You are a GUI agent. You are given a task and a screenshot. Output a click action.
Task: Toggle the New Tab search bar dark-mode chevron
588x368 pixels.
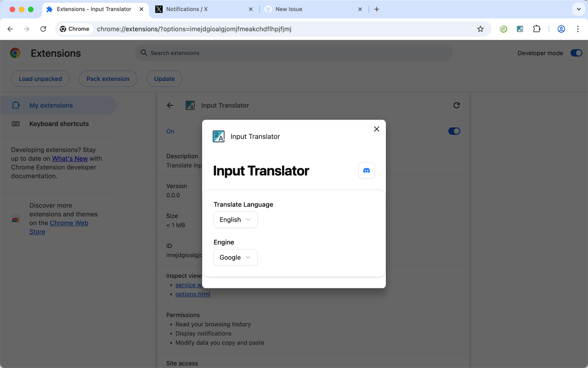click(578, 9)
